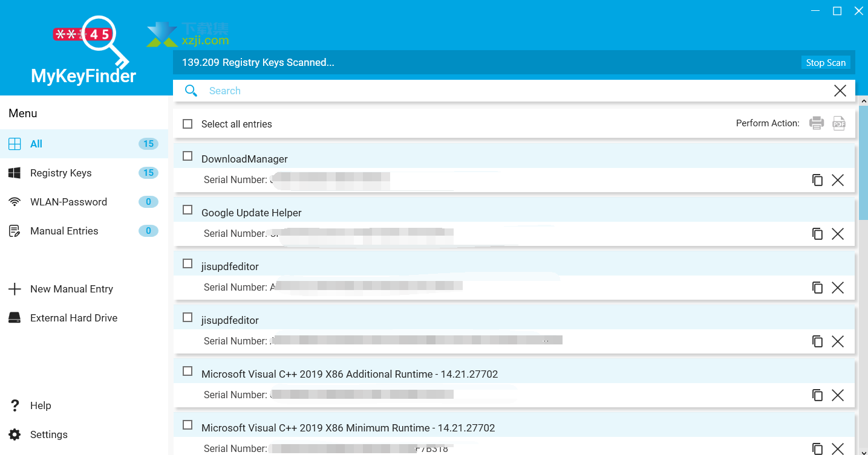Click the notepad icon beside Manual Entries
This screenshot has width=868, height=455.
pyautogui.click(x=15, y=231)
